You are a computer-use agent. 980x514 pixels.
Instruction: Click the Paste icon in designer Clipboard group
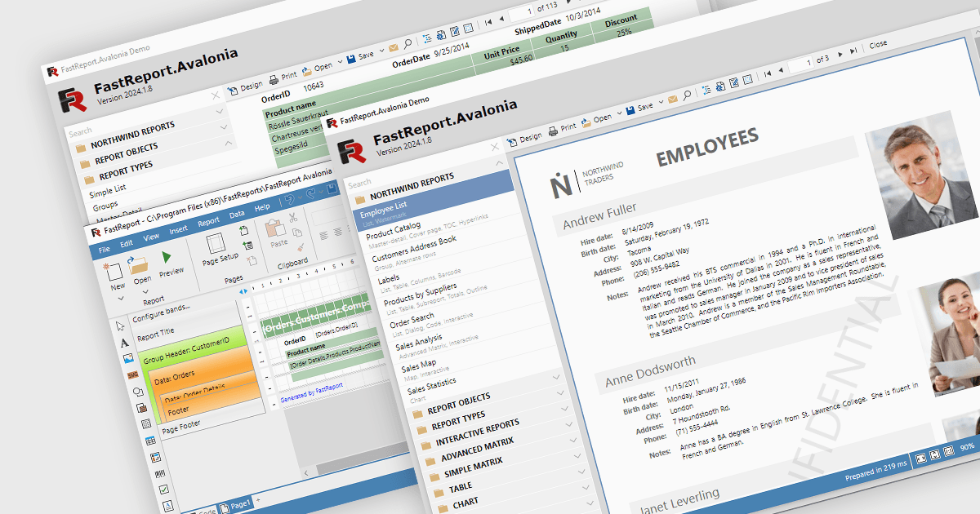click(x=276, y=229)
